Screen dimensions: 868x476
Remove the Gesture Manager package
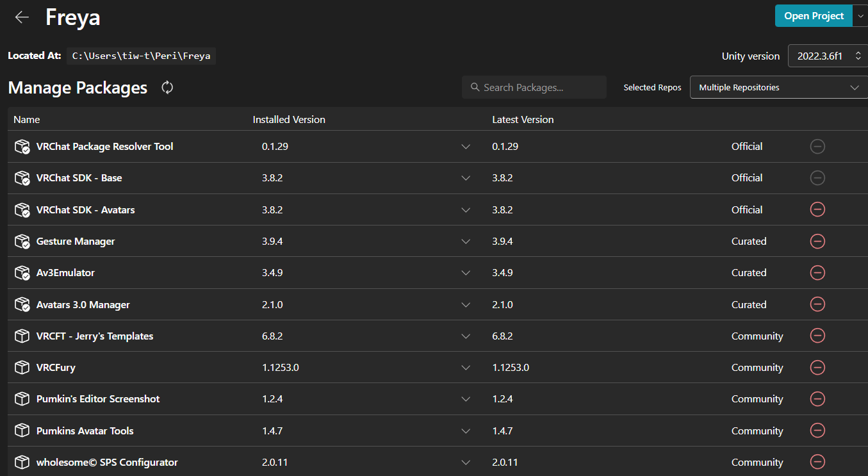click(x=817, y=242)
